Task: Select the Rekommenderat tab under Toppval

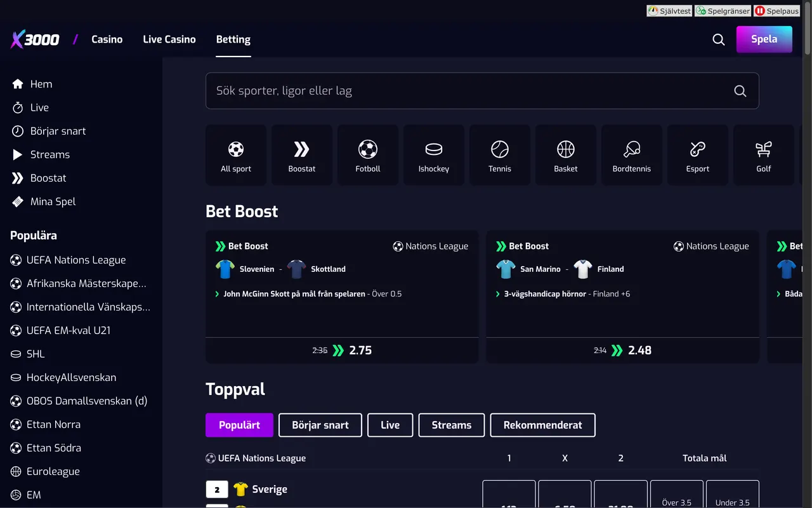Action: pos(542,425)
